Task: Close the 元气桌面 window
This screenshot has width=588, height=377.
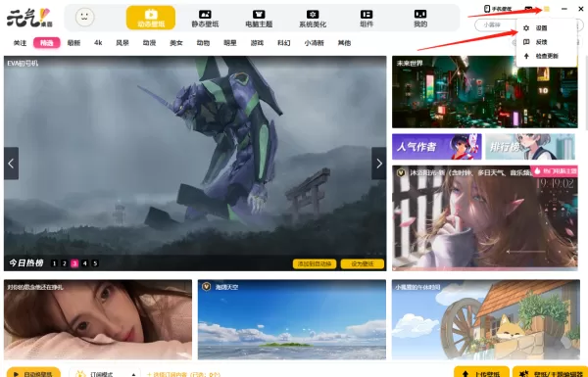Action: click(581, 9)
